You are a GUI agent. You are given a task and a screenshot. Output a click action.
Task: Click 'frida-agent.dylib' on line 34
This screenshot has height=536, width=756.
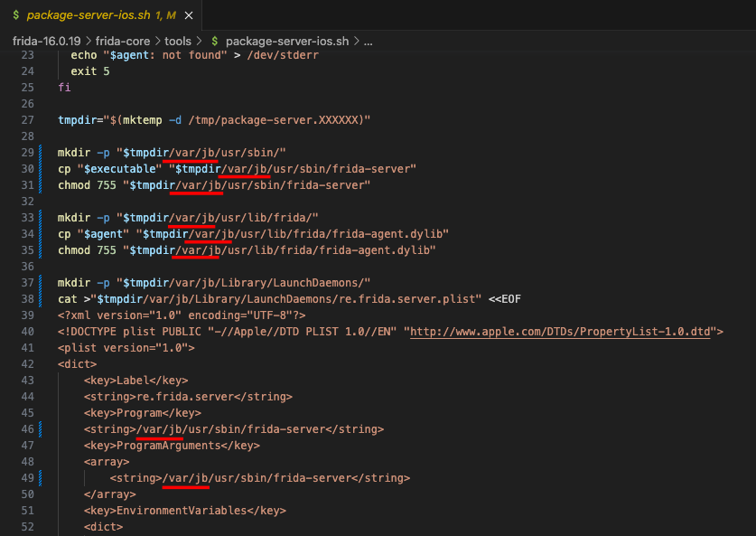(387, 234)
